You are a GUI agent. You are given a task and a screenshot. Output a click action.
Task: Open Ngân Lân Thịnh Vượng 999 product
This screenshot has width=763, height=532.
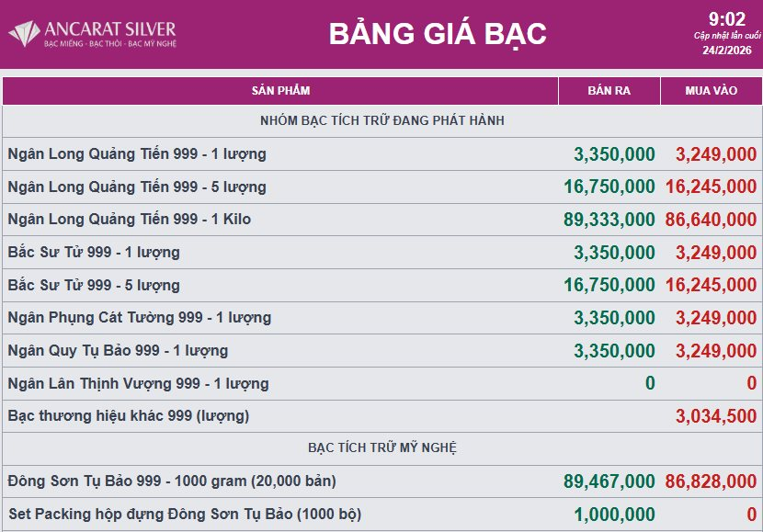[x=138, y=384]
